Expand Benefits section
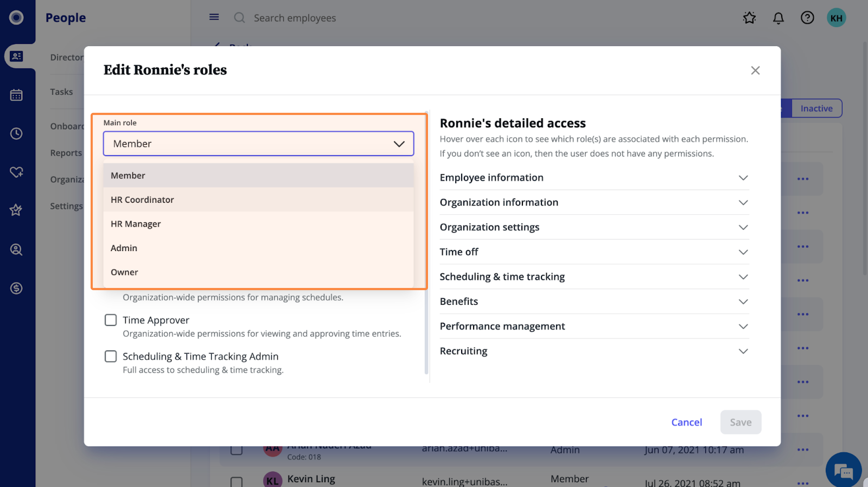This screenshot has width=868, height=487. [594, 302]
